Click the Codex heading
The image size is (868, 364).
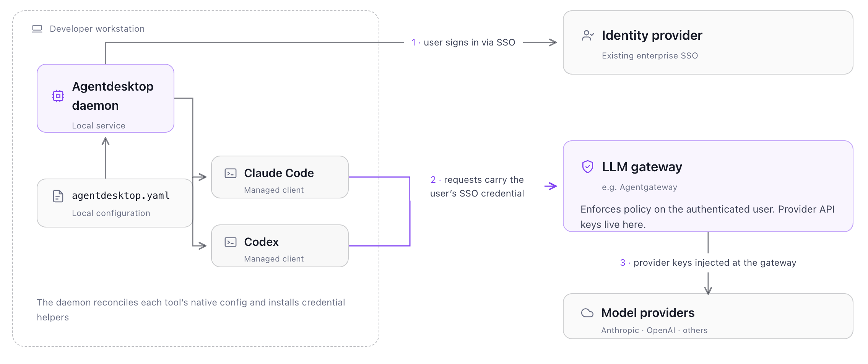point(261,242)
